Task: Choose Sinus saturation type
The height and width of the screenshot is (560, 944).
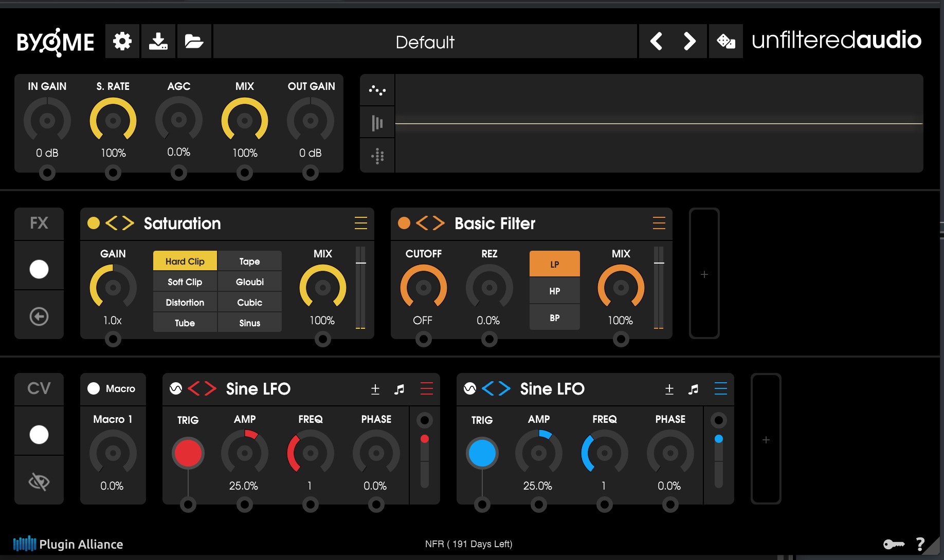Action: coord(250,323)
